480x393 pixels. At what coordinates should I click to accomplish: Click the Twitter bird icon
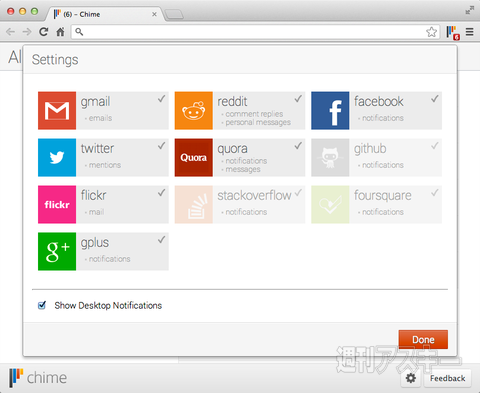coord(57,158)
